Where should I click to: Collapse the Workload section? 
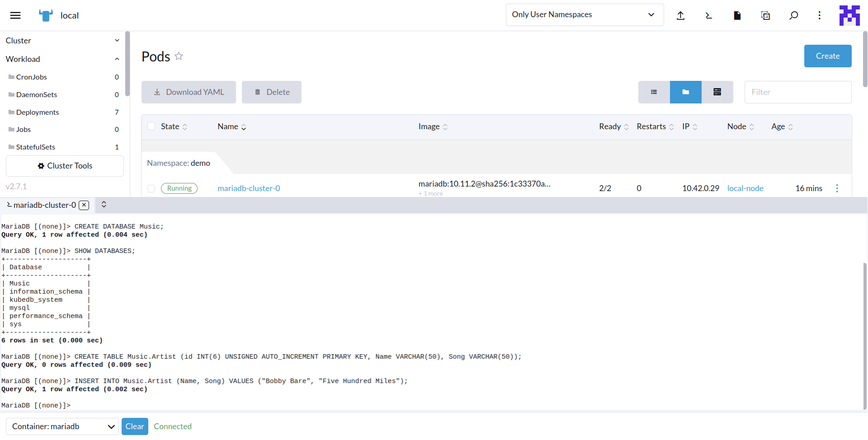[117, 59]
